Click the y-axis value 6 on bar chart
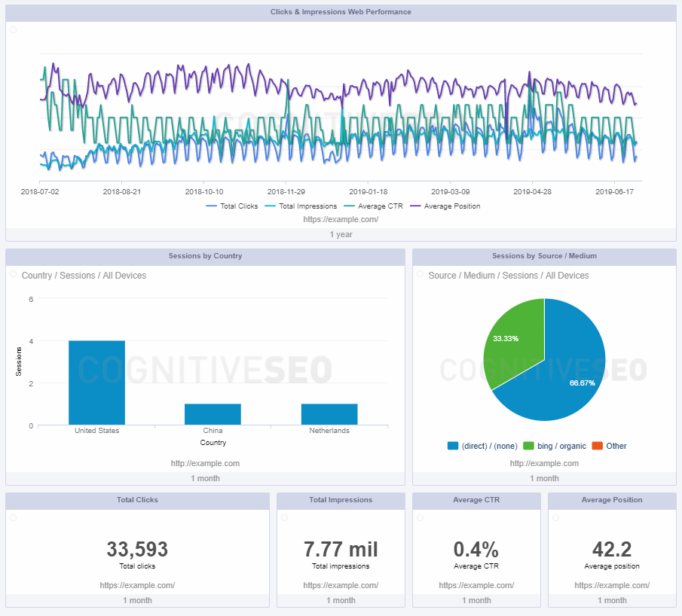 pos(31,299)
